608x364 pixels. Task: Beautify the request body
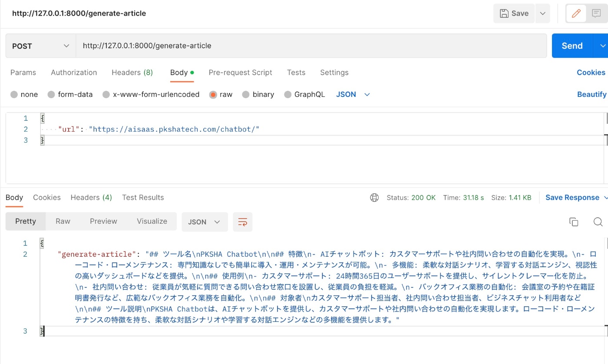pyautogui.click(x=591, y=94)
